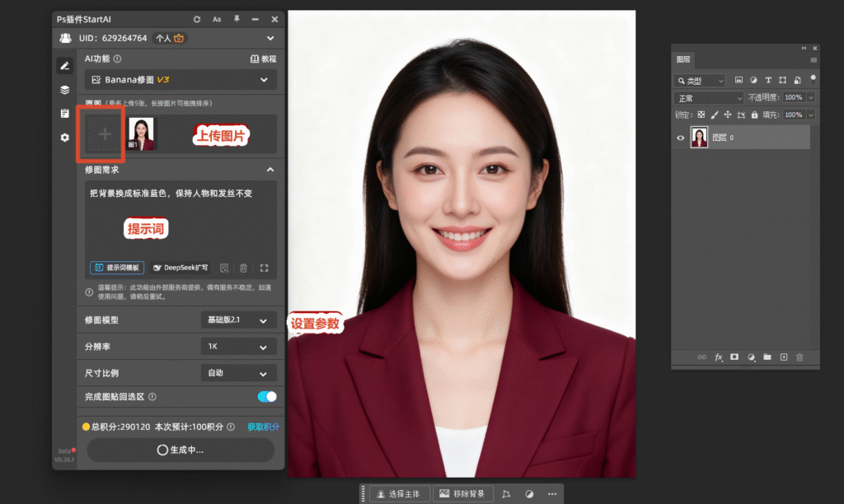Click the info icon next to 完成图贴回选区
Image resolution: width=844 pixels, height=504 pixels.
(152, 397)
